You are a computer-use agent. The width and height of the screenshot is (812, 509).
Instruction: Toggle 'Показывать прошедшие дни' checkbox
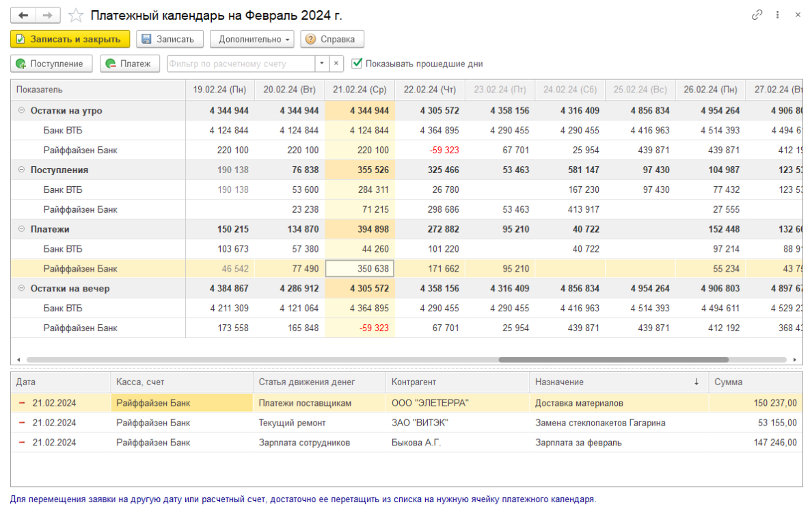356,64
